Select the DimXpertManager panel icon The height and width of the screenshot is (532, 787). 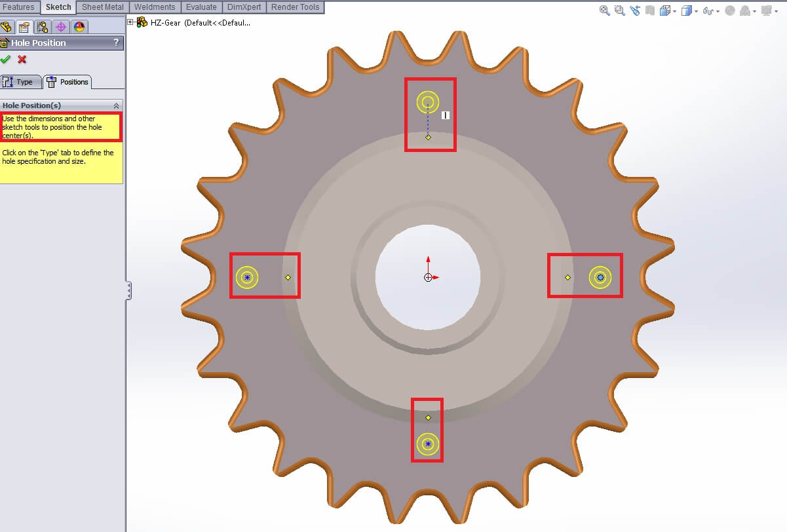click(x=62, y=28)
